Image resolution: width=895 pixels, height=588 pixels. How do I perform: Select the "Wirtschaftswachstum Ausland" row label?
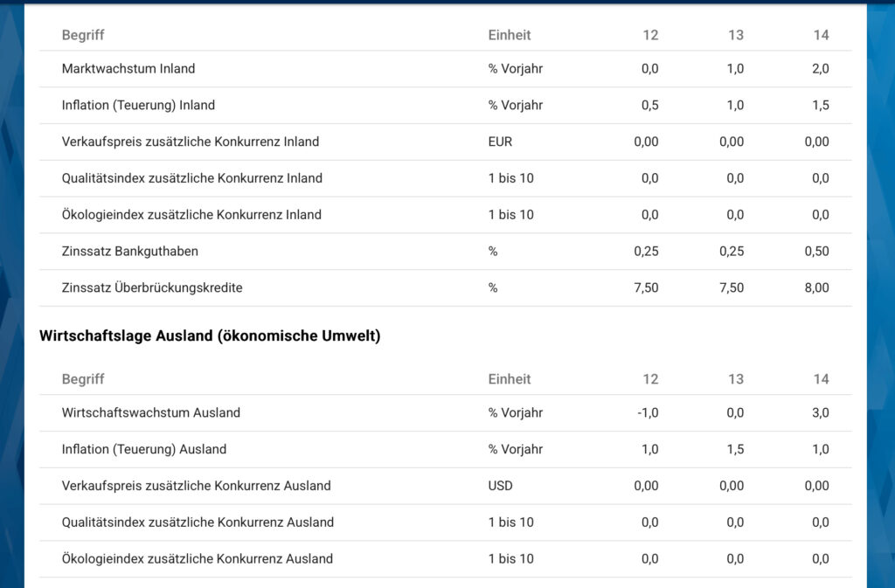pos(151,413)
